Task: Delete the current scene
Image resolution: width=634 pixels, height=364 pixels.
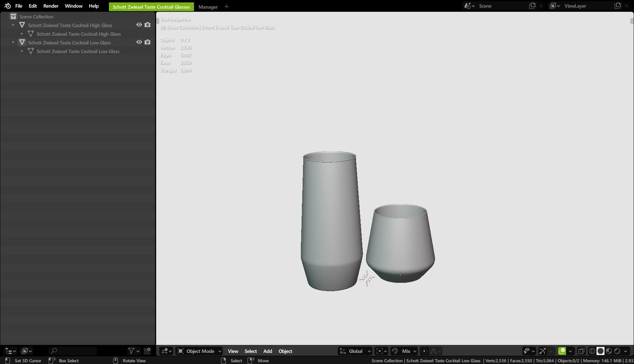Action: click(541, 6)
